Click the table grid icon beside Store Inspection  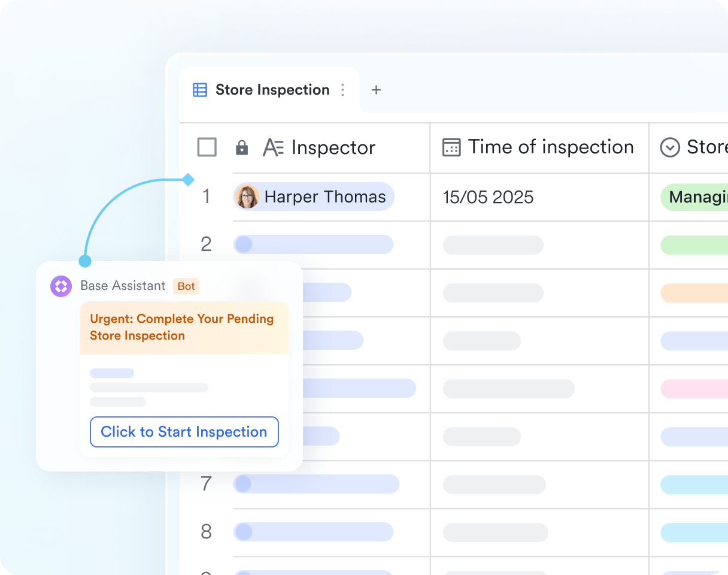tap(199, 90)
